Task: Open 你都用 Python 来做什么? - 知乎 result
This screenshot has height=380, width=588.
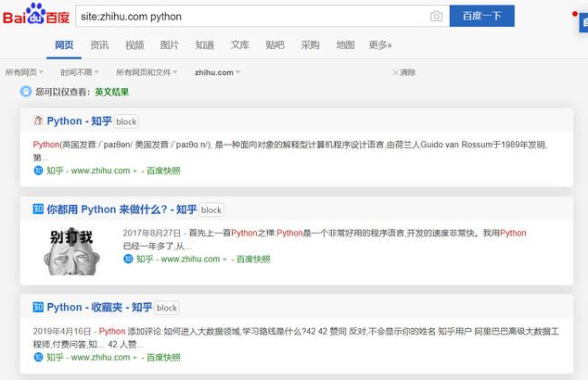Action: click(x=121, y=209)
